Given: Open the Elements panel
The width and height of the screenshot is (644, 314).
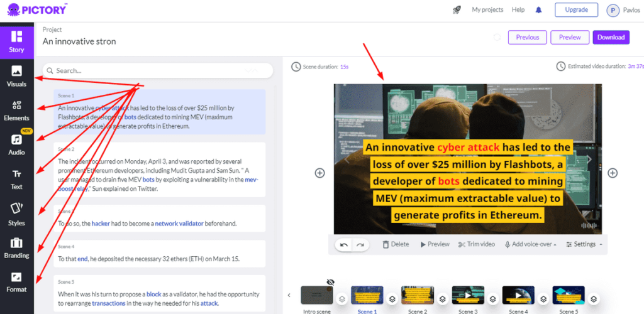Looking at the screenshot, I should (x=17, y=111).
